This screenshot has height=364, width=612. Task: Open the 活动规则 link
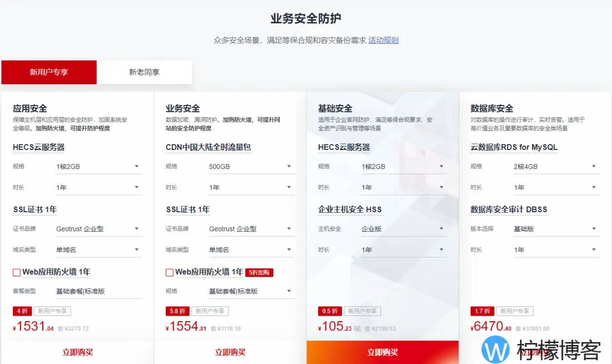point(383,40)
